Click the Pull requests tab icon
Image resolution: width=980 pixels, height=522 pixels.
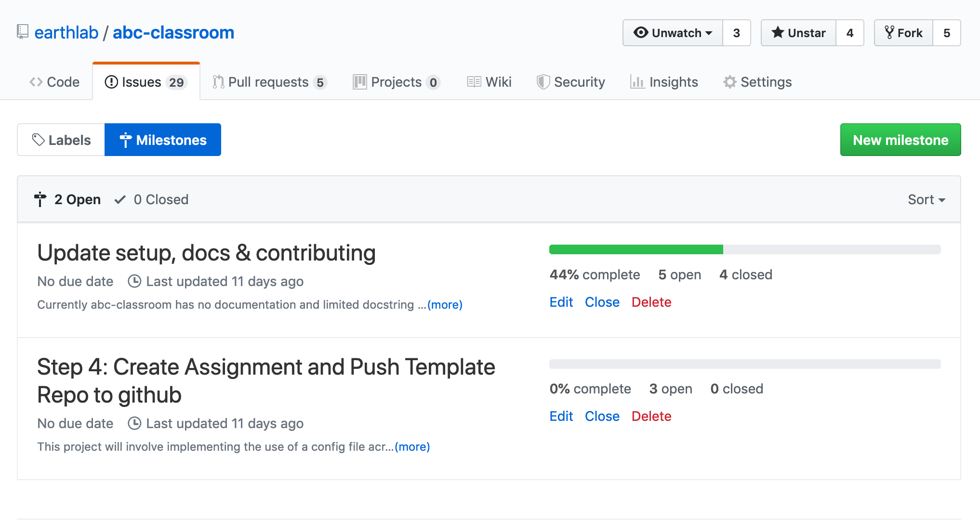pyautogui.click(x=218, y=82)
